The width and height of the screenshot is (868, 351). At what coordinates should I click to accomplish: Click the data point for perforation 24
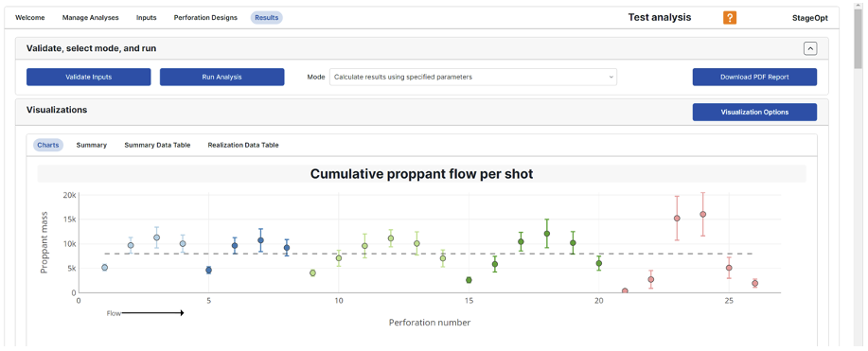703,214
